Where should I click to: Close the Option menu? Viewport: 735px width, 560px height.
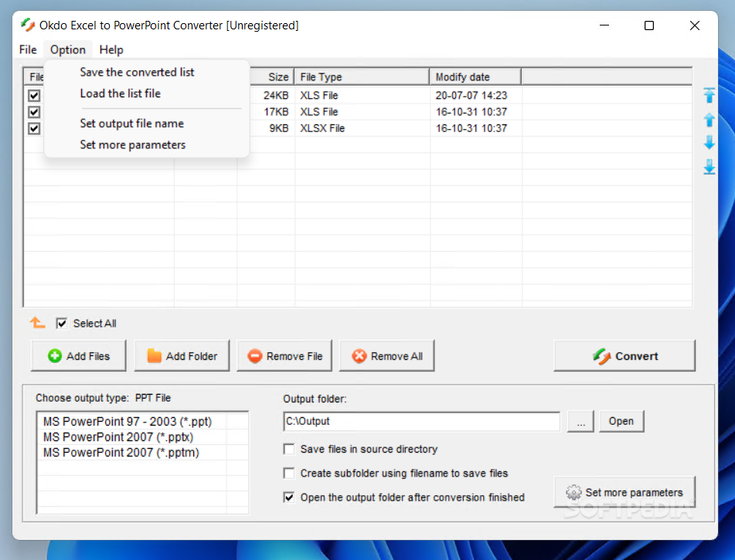[68, 49]
